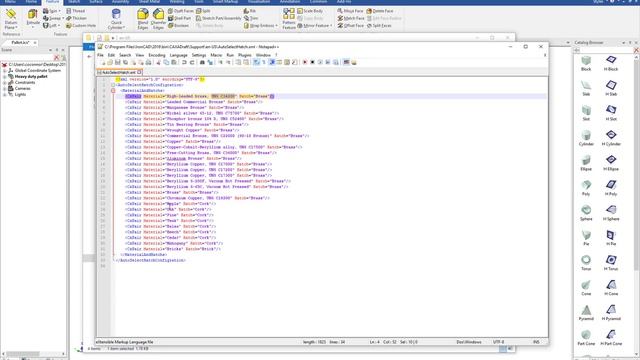This screenshot has width=640, height=360.
Task: Expand the Cameras tree node
Action: point(5,88)
